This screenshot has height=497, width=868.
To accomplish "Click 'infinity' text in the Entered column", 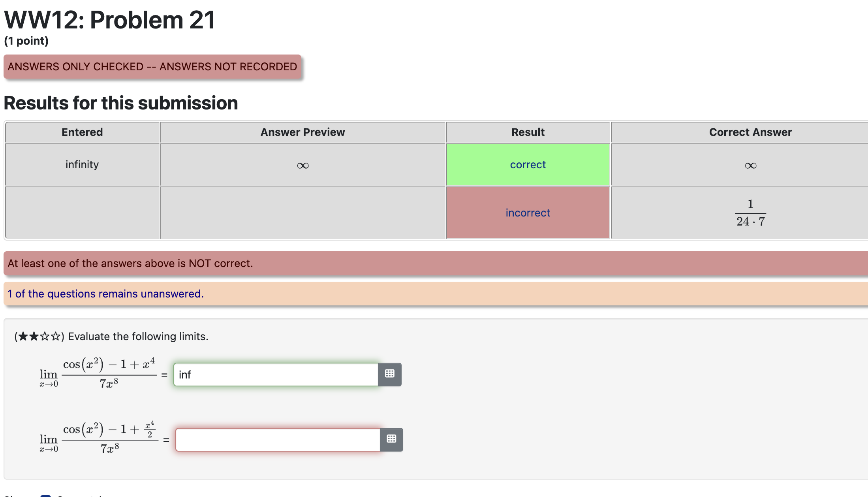I will tap(82, 165).
